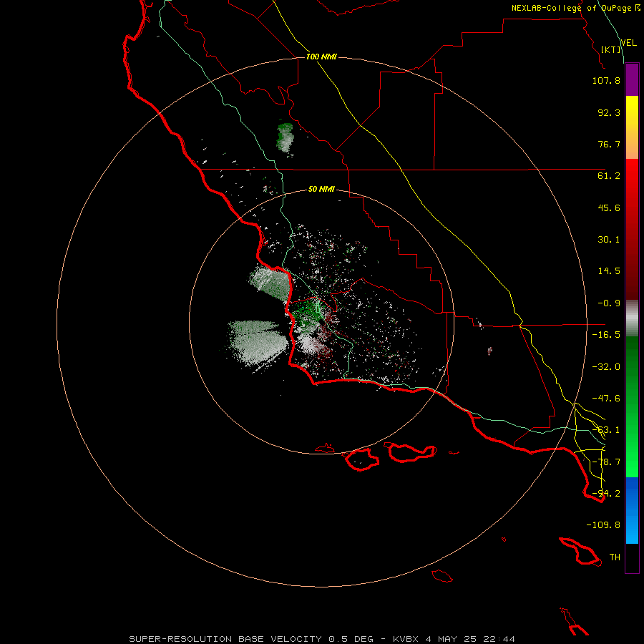644x644 pixels.
Task: Pick the gray near-zero segment of the color bar
Action: tap(632, 318)
